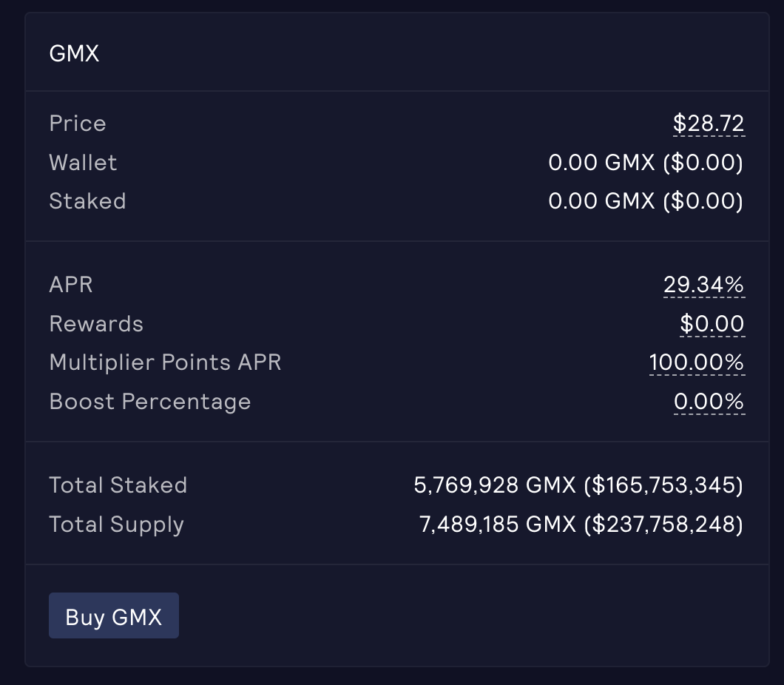784x685 pixels.
Task: Click the 29.34% APR value
Action: coord(703,284)
